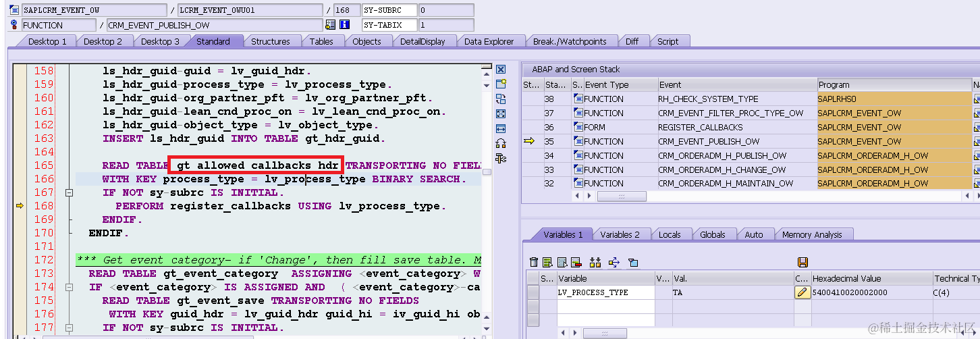
Task: Click the maximize horizontally icon beside code
Action: tap(501, 128)
